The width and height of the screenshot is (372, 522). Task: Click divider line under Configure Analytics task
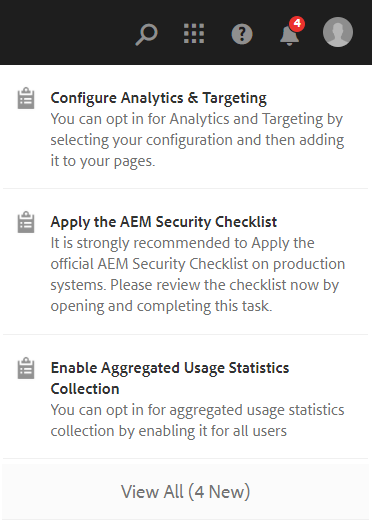coord(185,188)
